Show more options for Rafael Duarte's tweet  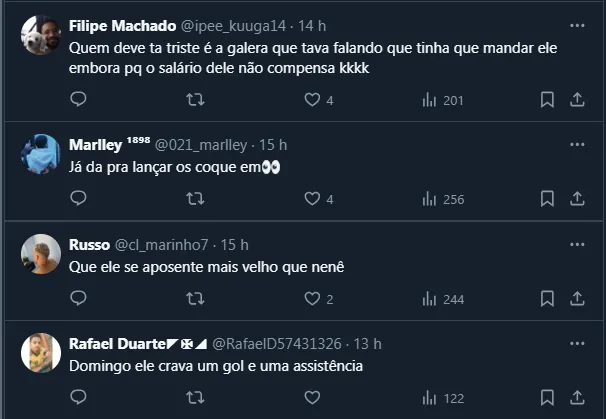coord(577,343)
